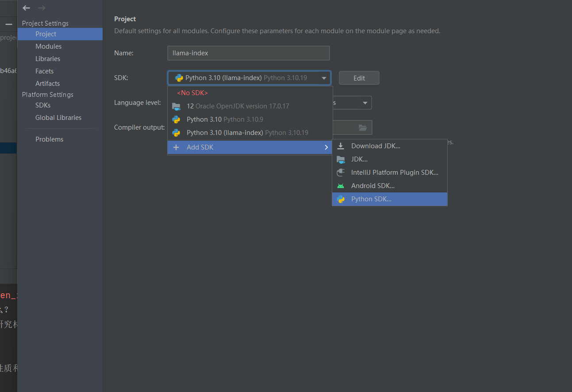Click the download icon beside Download JDK

341,146
